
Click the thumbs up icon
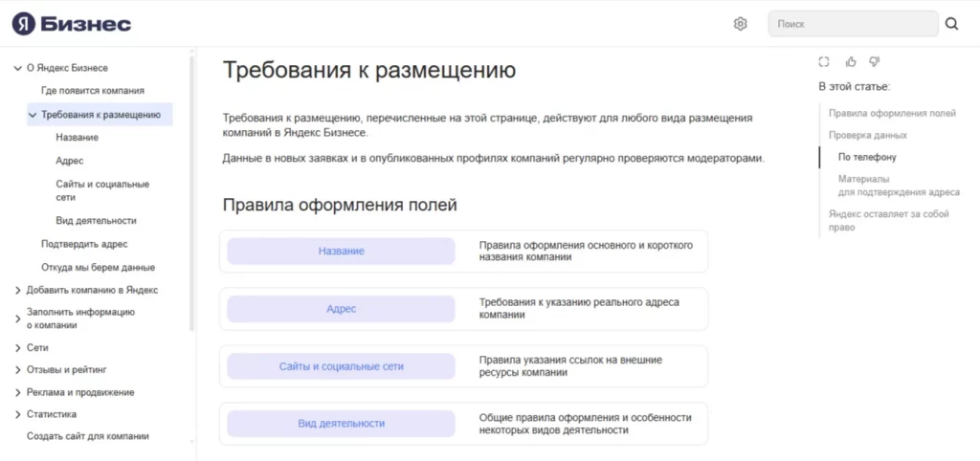pyautogui.click(x=851, y=61)
